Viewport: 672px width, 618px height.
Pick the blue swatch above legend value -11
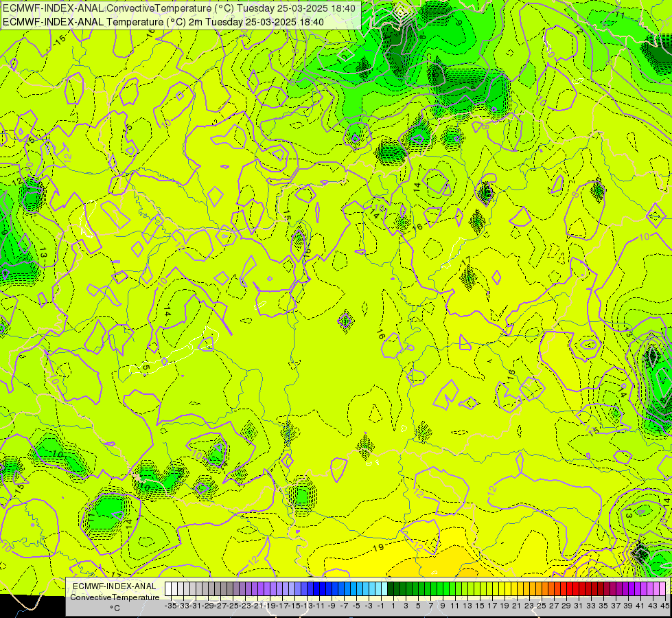pos(316,588)
